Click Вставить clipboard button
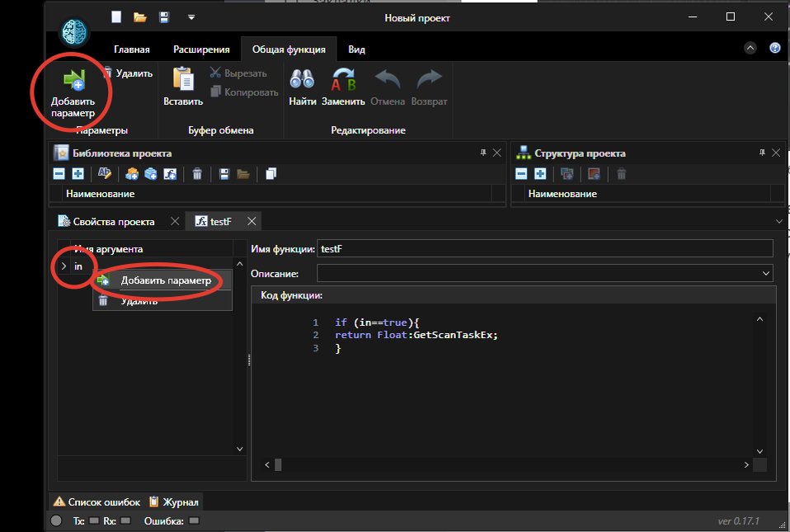790x532 pixels. pos(183,87)
